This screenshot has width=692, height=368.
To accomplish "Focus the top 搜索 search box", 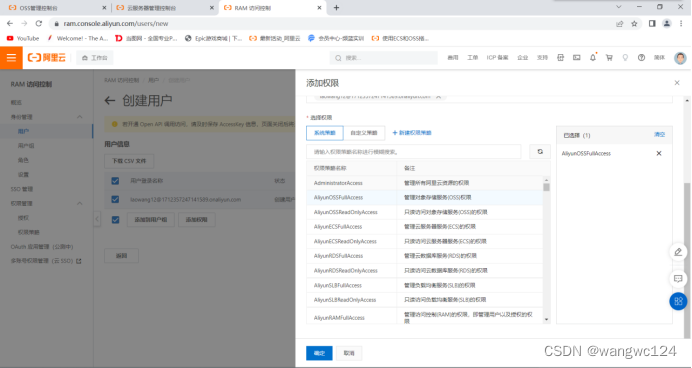I will click(x=384, y=58).
